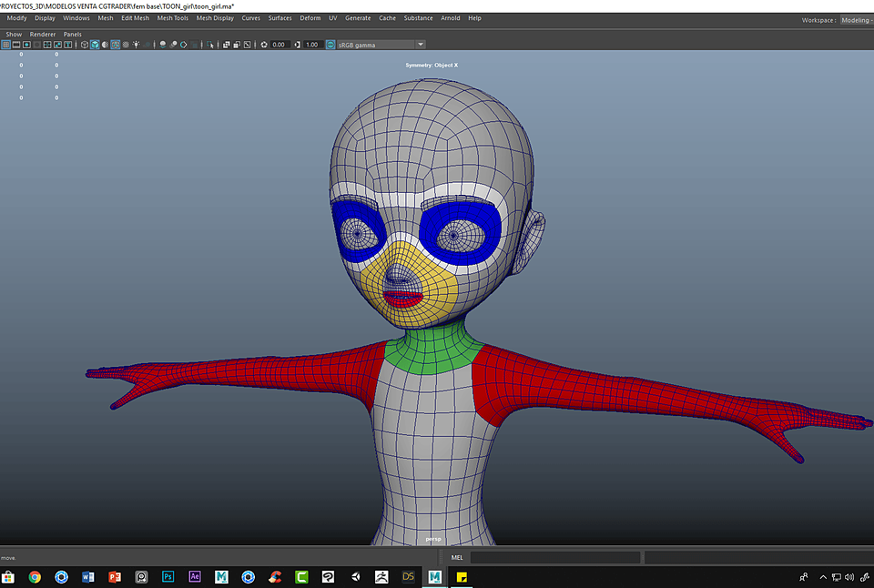Click the Renderer panel menu
The image size is (874, 588).
coord(43,34)
